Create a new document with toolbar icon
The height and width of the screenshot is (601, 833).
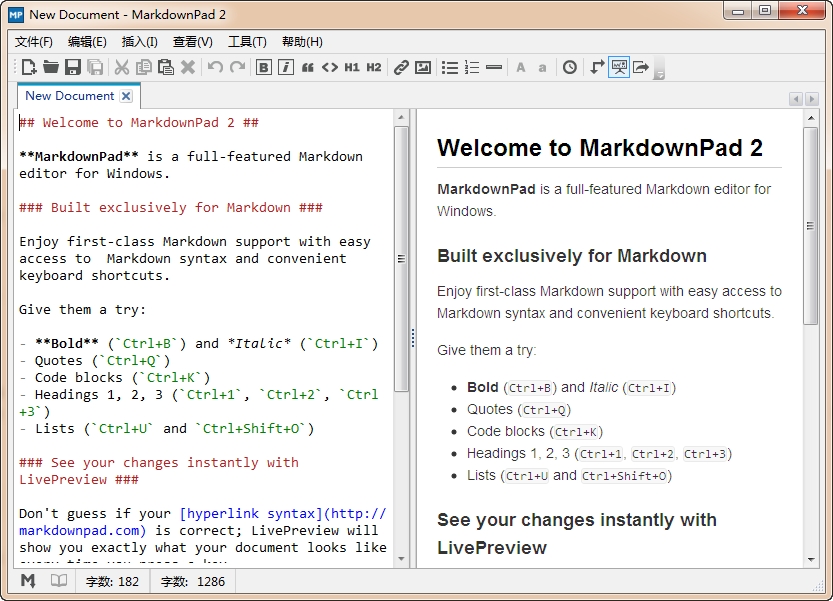[29, 67]
